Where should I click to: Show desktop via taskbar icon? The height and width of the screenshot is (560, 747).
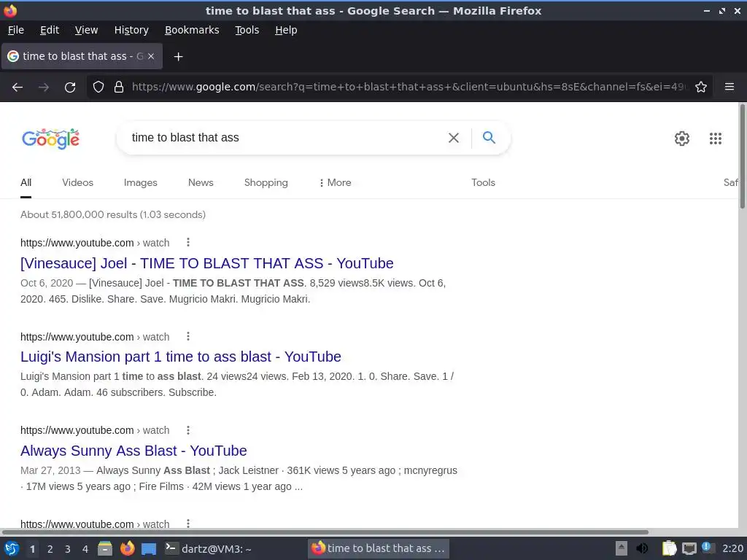click(149, 548)
